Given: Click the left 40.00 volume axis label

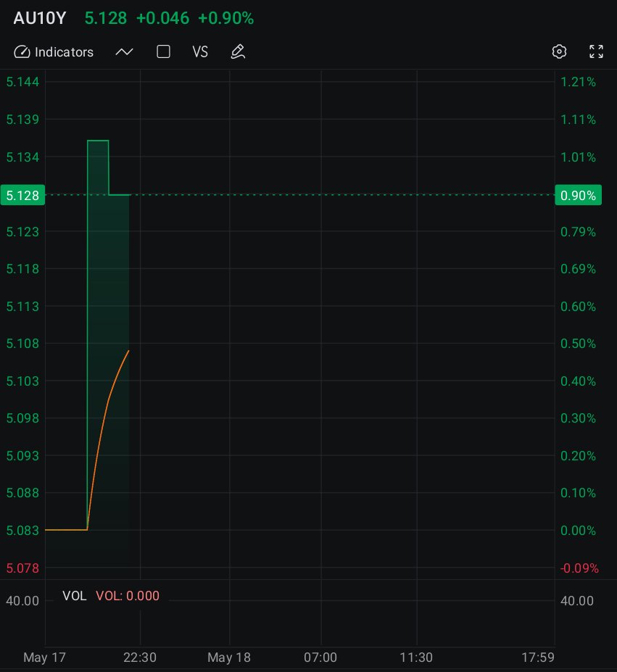Looking at the screenshot, I should pyautogui.click(x=22, y=601).
